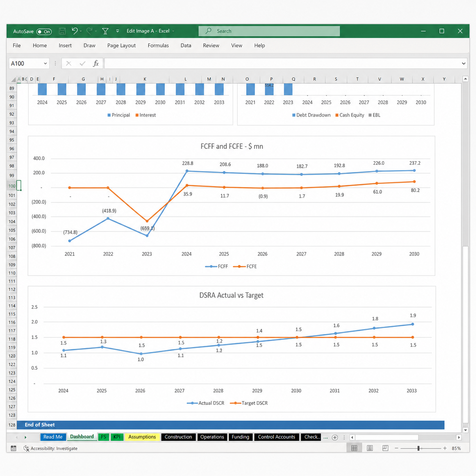476x476 pixels.
Task: Switch to the Assumptions sheet tab
Action: pos(142,437)
